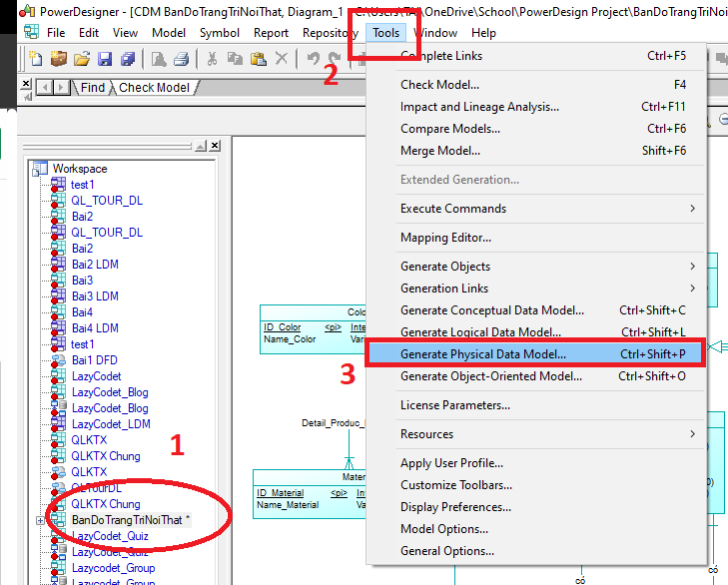Click the Print toolbar icon
Image resolution: width=728 pixels, height=585 pixels.
[181, 59]
